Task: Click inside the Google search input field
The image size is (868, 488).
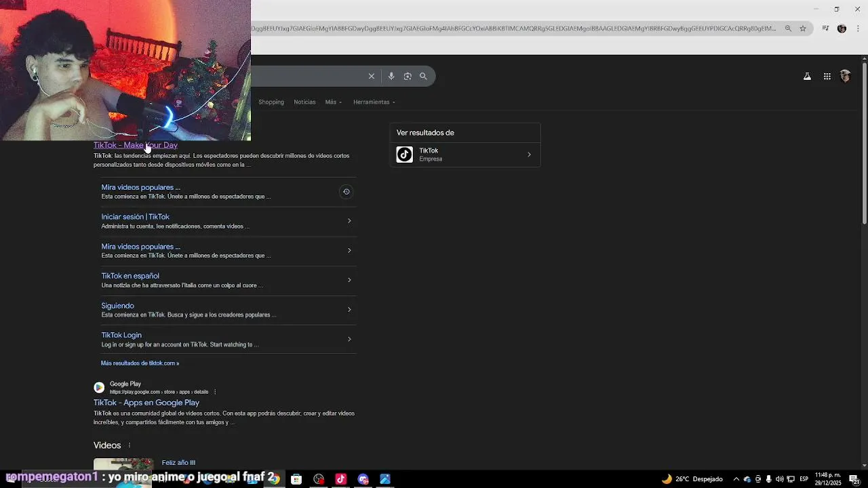Action: (309, 77)
